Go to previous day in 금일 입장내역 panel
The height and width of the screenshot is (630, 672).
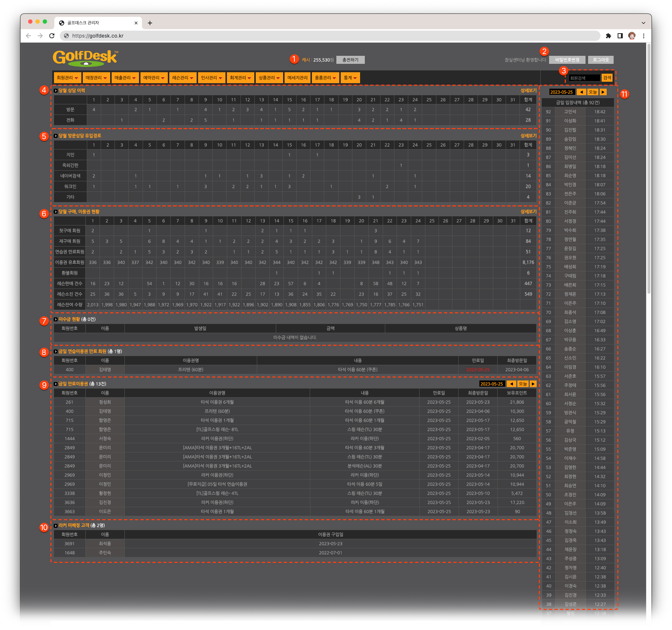[x=582, y=92]
